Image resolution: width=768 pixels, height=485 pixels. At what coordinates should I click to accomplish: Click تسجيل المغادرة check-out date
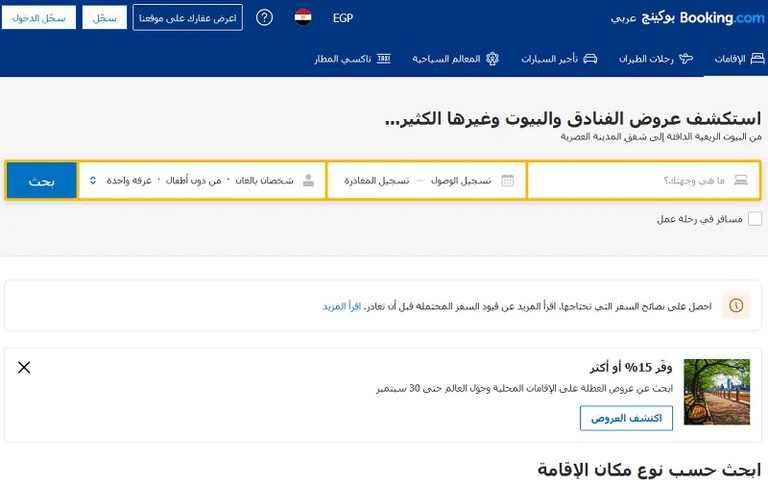[x=377, y=181]
